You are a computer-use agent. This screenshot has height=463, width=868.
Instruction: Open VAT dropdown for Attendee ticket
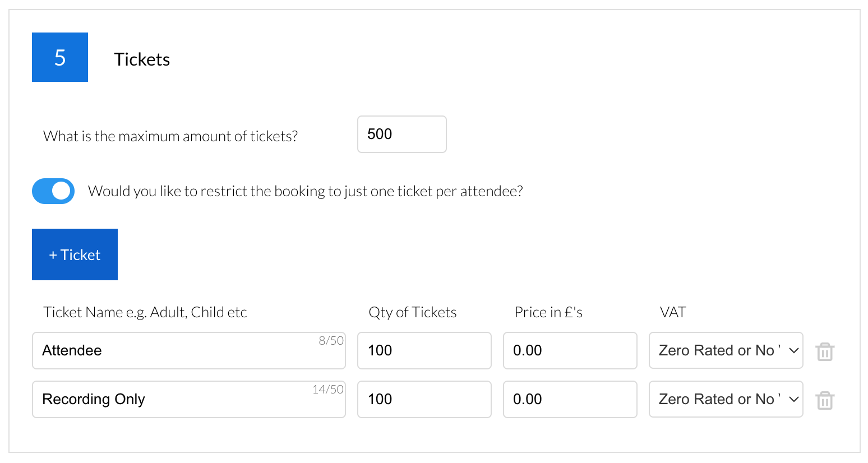(x=726, y=351)
